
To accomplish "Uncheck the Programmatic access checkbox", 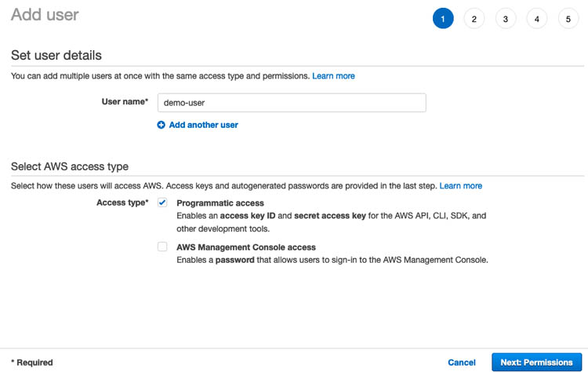I will (162, 202).
